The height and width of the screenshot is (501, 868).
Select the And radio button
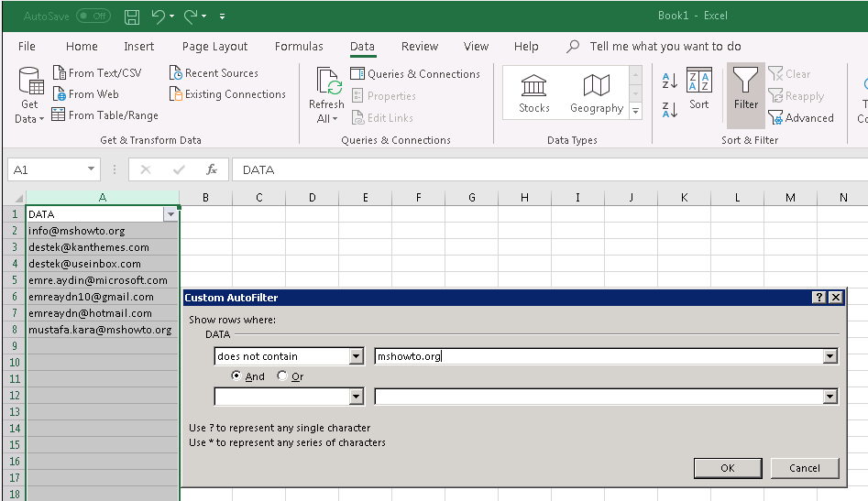coord(236,376)
